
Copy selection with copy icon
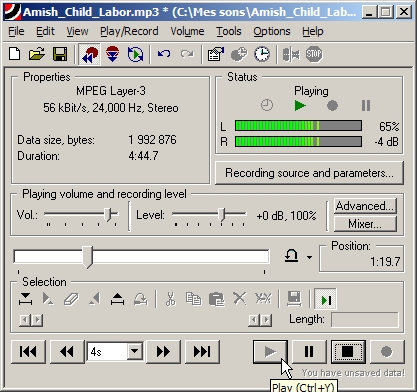coord(193,299)
